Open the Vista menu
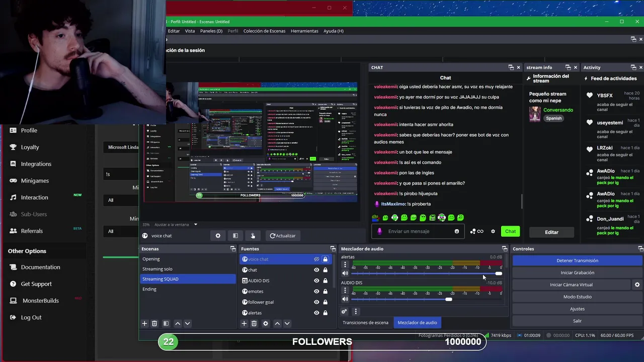 coord(190,31)
